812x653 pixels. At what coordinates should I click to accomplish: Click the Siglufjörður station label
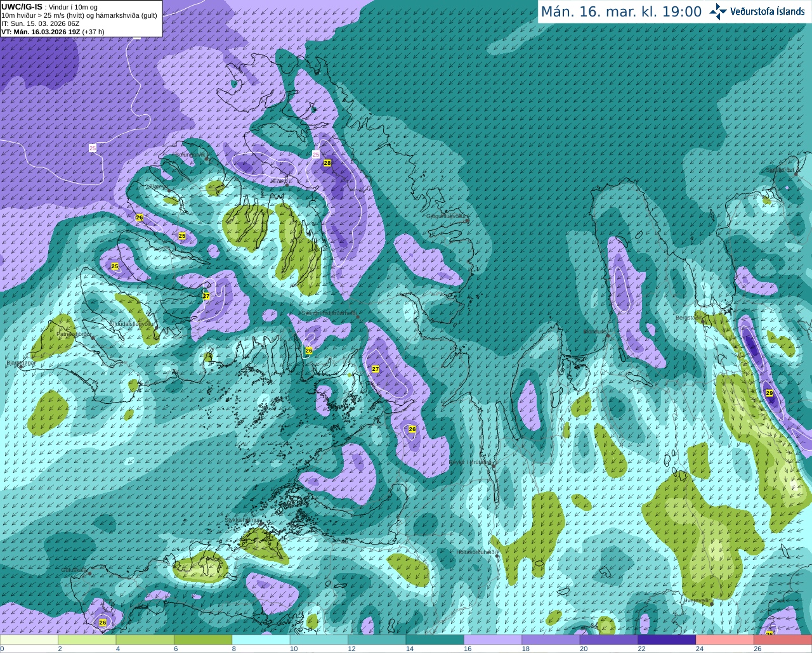point(780,170)
